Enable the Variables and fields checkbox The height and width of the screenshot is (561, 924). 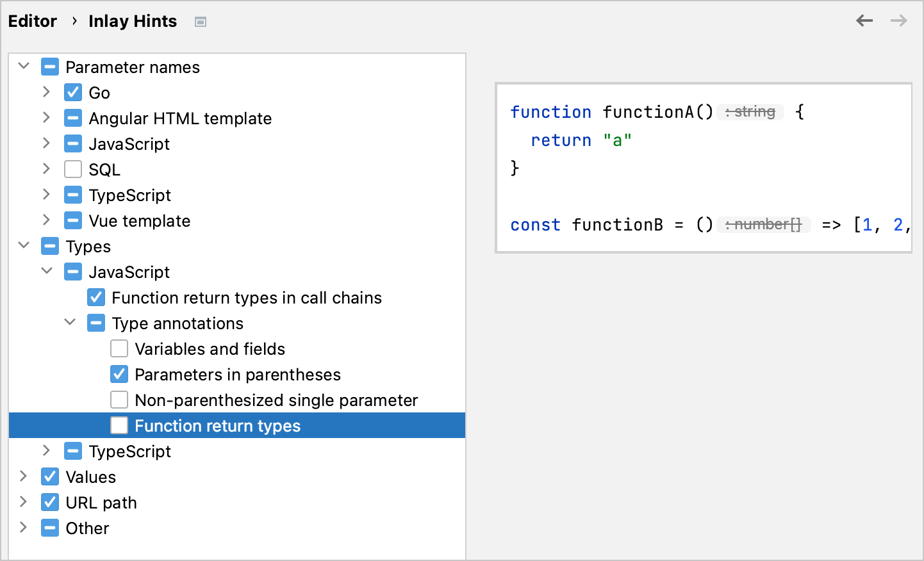[x=119, y=348]
